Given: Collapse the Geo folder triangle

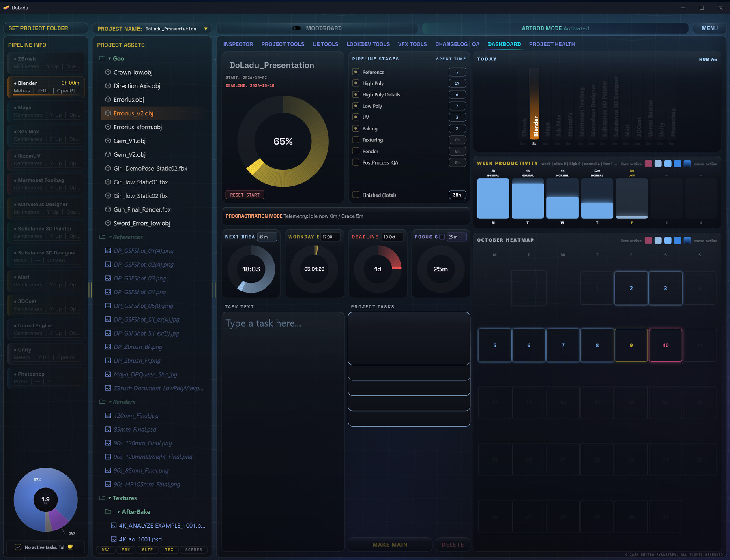Looking at the screenshot, I should (109, 58).
